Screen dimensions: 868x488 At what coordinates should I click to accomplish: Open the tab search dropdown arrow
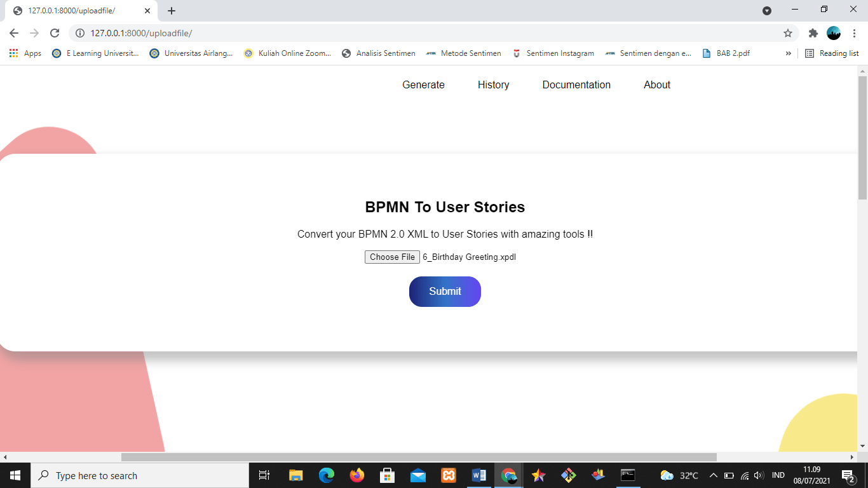[x=767, y=10]
